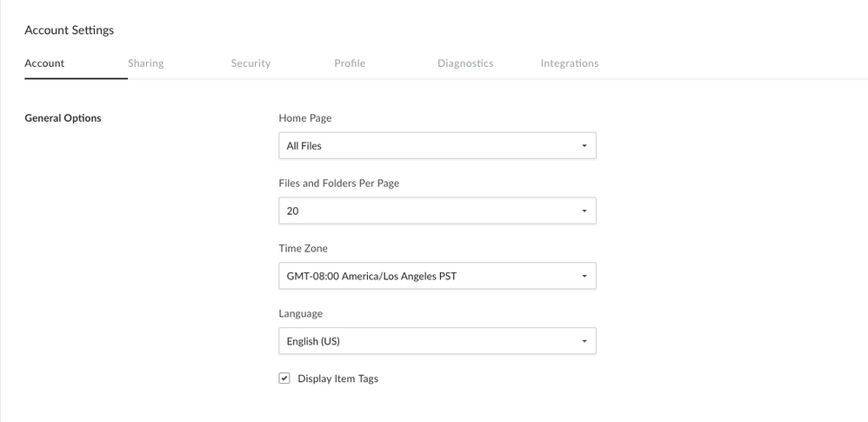Switch to the Integrations tab

point(569,64)
